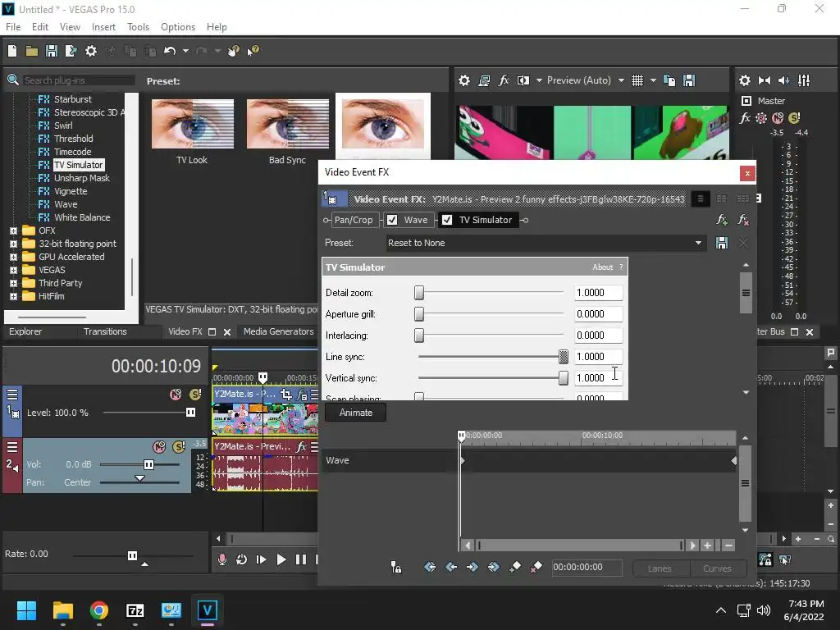This screenshot has height=630, width=840.
Task: Open the Undo history dropdown arrow
Action: pos(185,51)
